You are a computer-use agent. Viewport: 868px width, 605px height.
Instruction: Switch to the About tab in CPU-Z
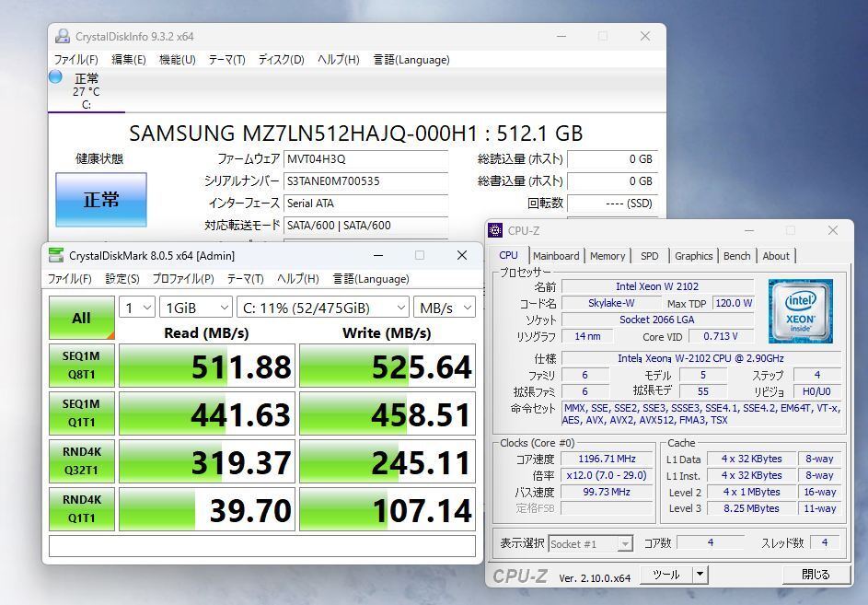click(x=776, y=256)
